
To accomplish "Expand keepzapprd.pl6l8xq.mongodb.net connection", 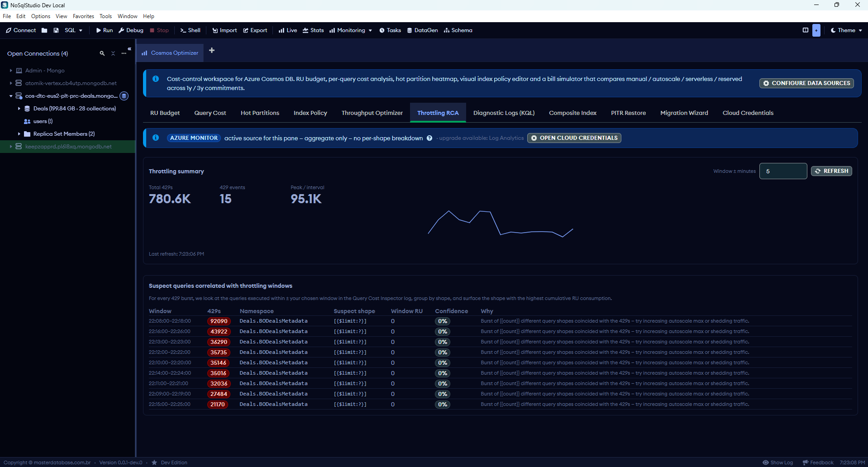I will point(11,147).
